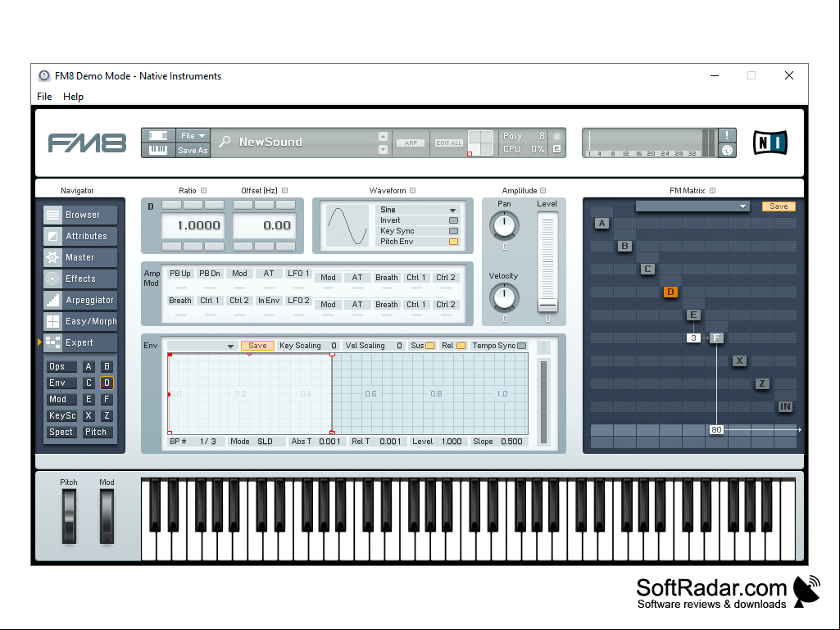Click the Pitch wheel
840x630 pixels.
69,516
